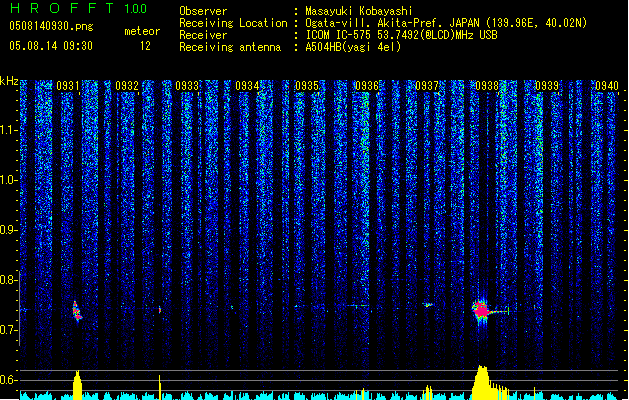Click the HROFFT 1.0.0 title text

click(79, 8)
